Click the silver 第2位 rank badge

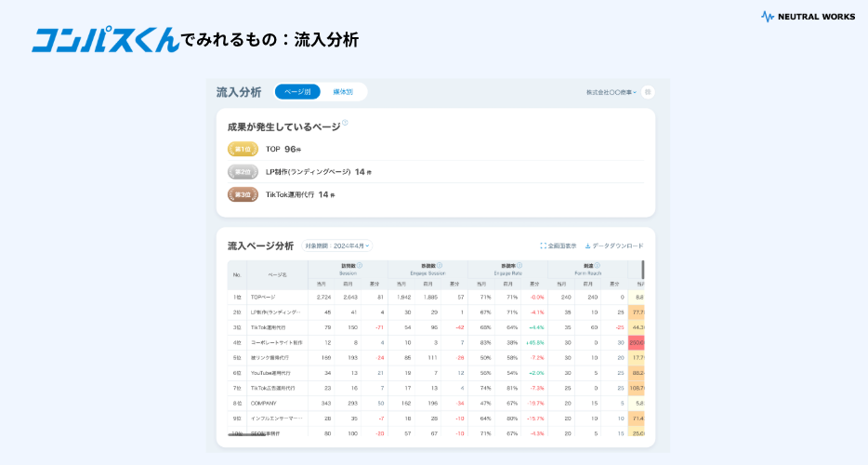point(243,172)
